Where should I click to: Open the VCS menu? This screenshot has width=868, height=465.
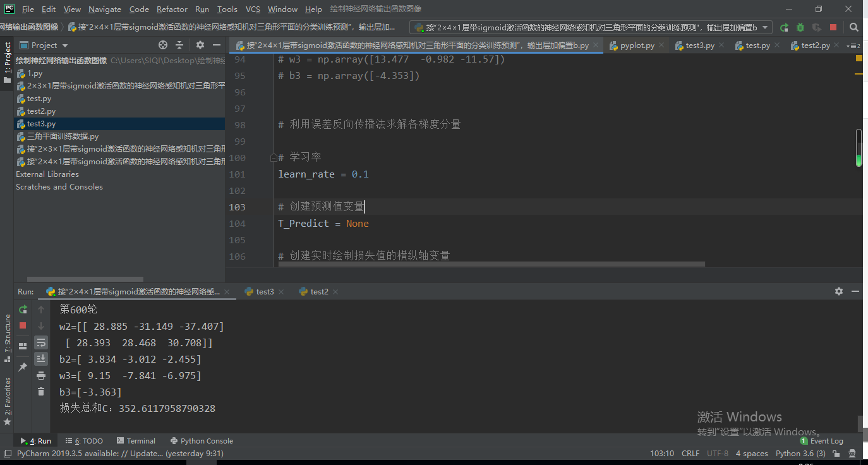[x=253, y=9]
